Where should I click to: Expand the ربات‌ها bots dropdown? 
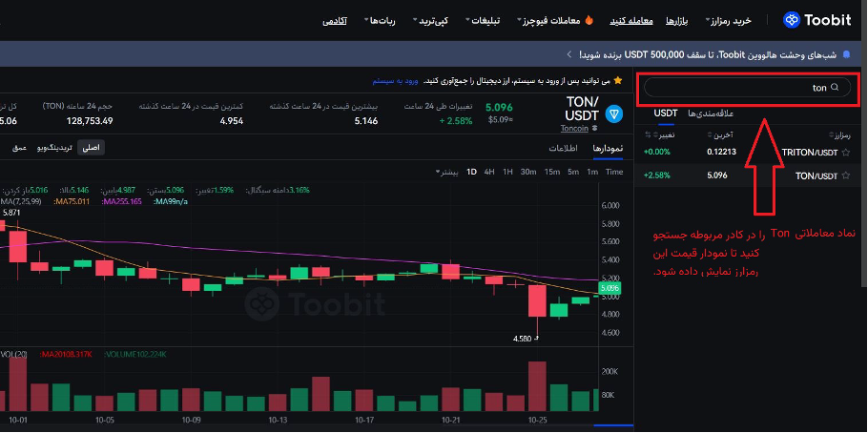pyautogui.click(x=380, y=20)
